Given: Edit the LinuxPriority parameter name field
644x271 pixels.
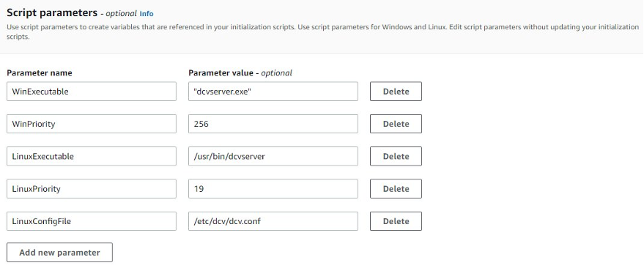Looking at the screenshot, I should click(x=92, y=188).
